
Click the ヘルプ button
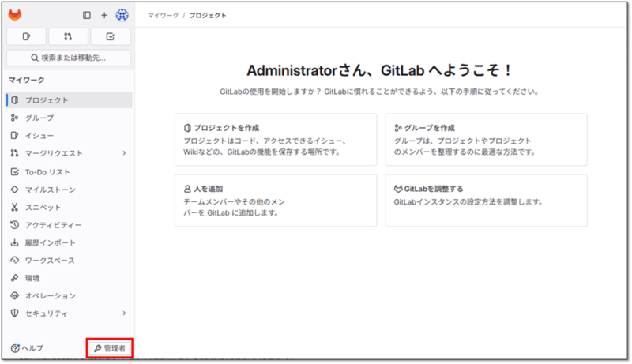click(27, 348)
